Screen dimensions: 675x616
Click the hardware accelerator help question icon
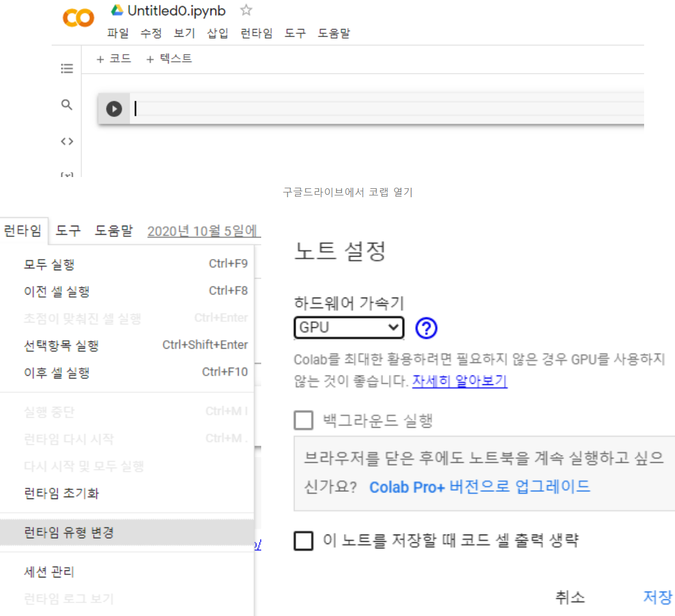point(426,328)
